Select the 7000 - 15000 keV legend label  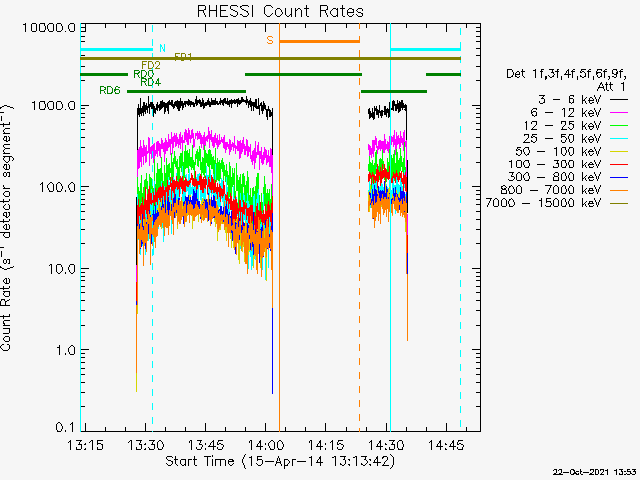click(x=544, y=203)
